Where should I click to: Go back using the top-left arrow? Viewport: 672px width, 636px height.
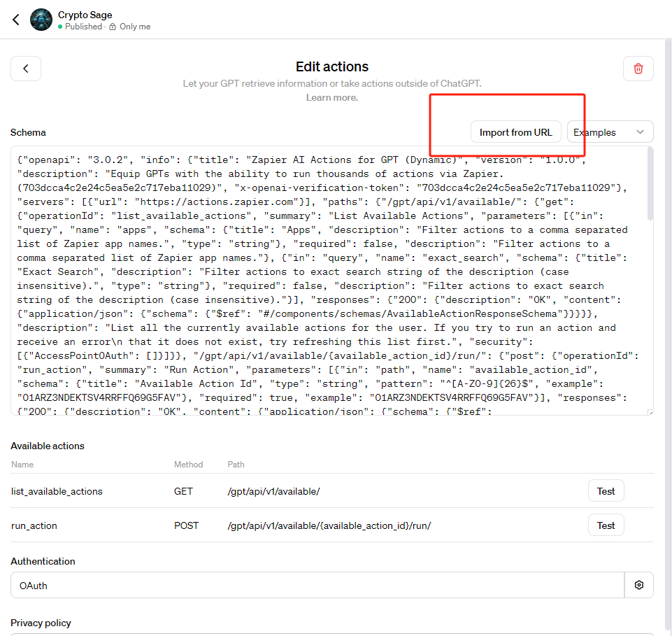[16, 20]
